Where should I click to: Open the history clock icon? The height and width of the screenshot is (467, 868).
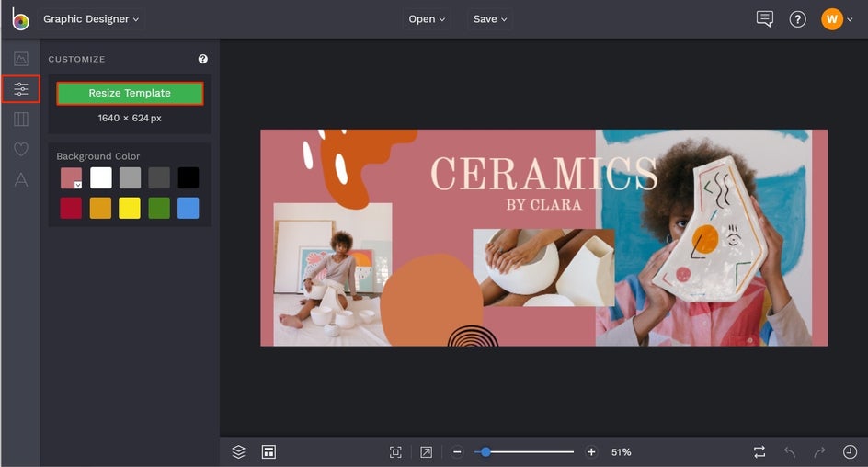pos(850,451)
